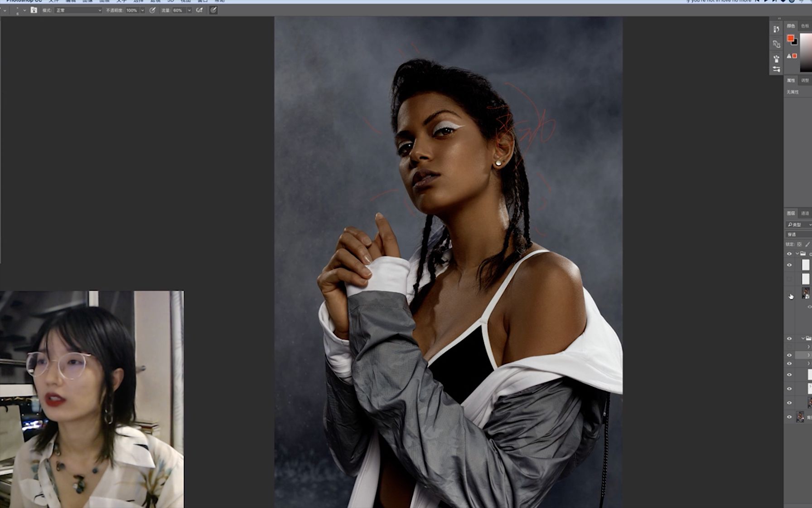The height and width of the screenshot is (508, 812).
Task: Hide the highlighted selected subgroup layer
Action: coord(789,355)
